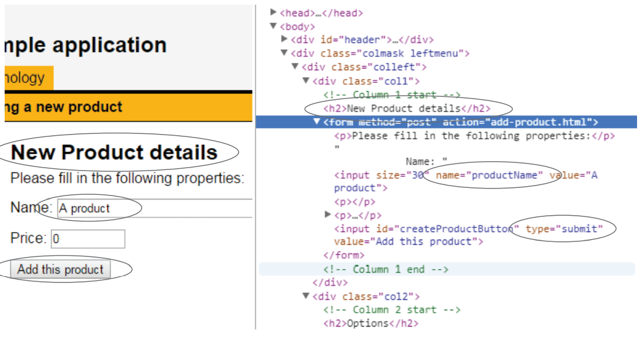Click the New Product details heading
The width and height of the screenshot is (644, 337).
[x=114, y=153]
